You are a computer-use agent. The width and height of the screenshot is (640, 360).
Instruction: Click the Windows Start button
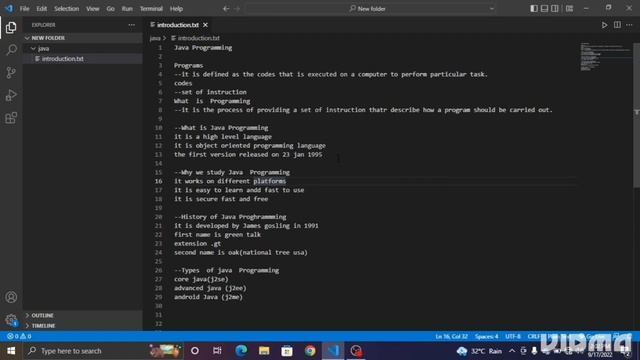coord(11,351)
